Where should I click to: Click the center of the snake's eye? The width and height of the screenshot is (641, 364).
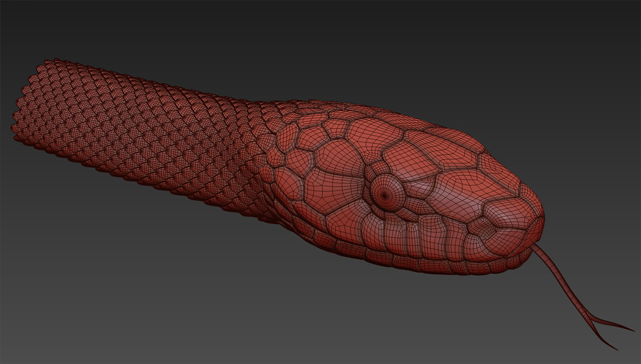tap(385, 194)
